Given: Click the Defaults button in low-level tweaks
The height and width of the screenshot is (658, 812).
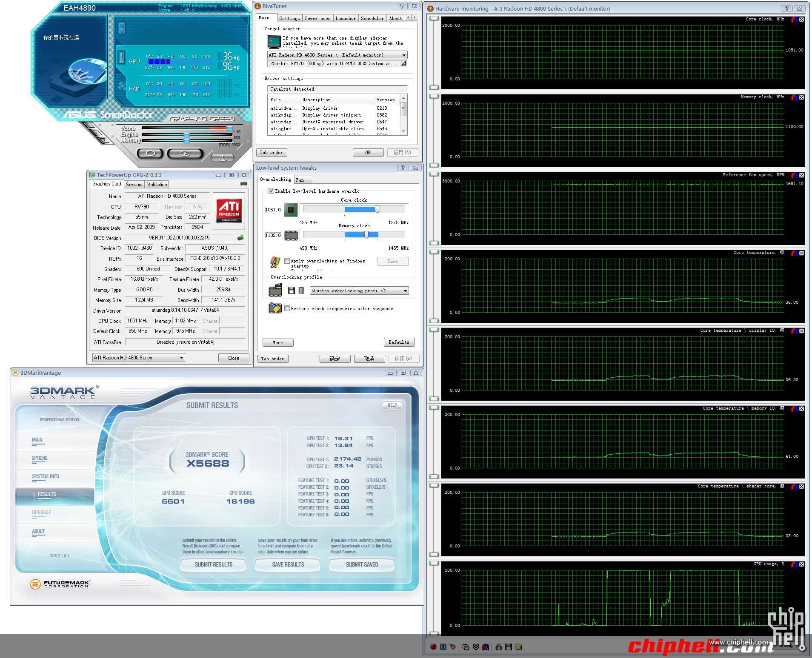Looking at the screenshot, I should pos(399,342).
